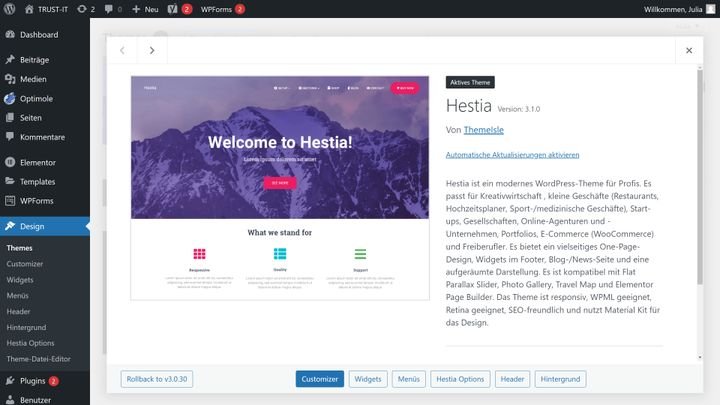Image resolution: width=720 pixels, height=405 pixels.
Task: Click Automatische Aktualisierungen aktivieren link
Action: coord(512,155)
